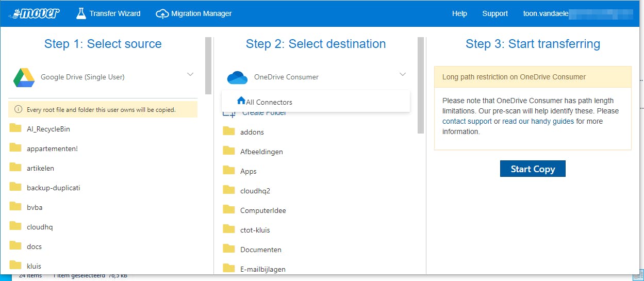644x281 pixels.
Task: Expand the Google Drive source dropdown
Action: click(190, 75)
